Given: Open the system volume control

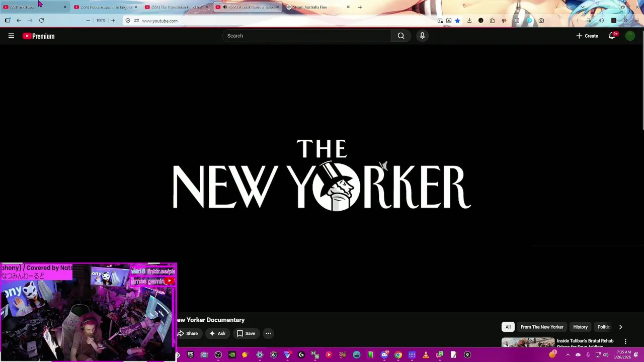Looking at the screenshot, I should [605, 355].
